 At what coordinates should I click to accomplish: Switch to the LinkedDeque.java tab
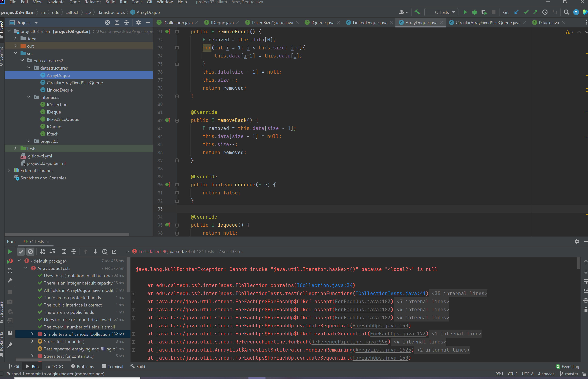click(x=369, y=23)
